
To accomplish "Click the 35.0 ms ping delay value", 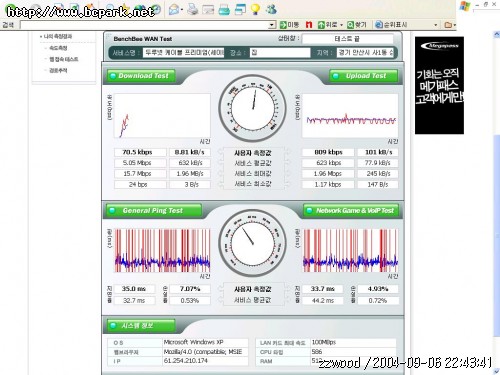I will pyautogui.click(x=134, y=289).
